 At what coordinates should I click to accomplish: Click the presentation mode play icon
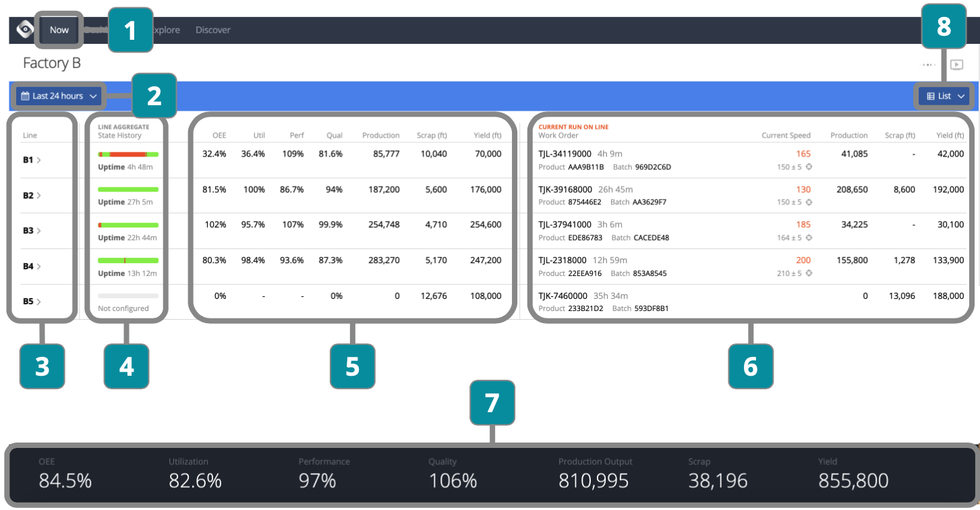click(956, 65)
